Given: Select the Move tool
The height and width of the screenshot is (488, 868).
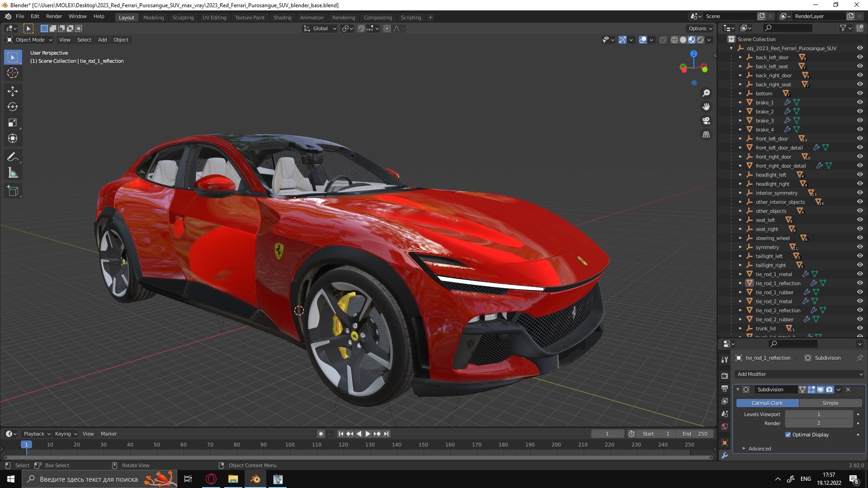Looking at the screenshot, I should [13, 91].
